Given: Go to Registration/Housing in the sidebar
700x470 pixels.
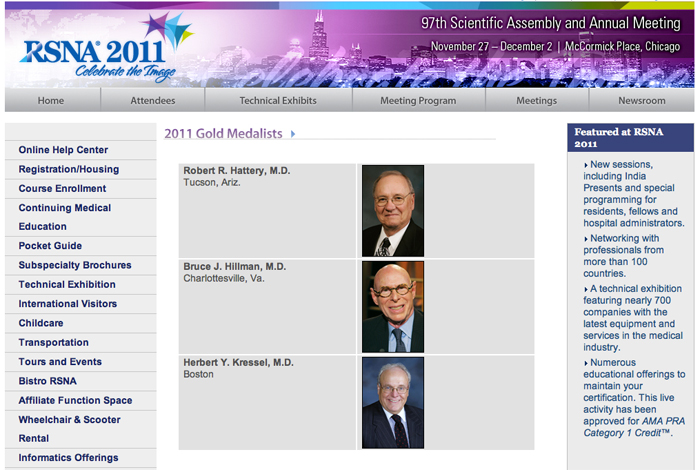Looking at the screenshot, I should tap(68, 169).
